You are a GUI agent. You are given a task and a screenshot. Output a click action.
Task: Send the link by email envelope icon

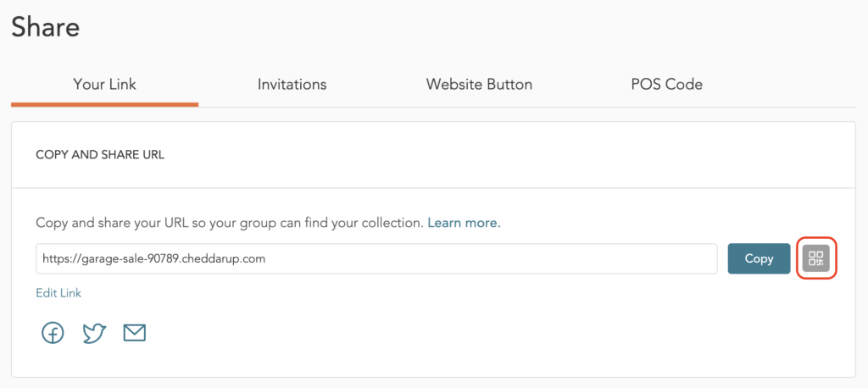pyautogui.click(x=134, y=333)
